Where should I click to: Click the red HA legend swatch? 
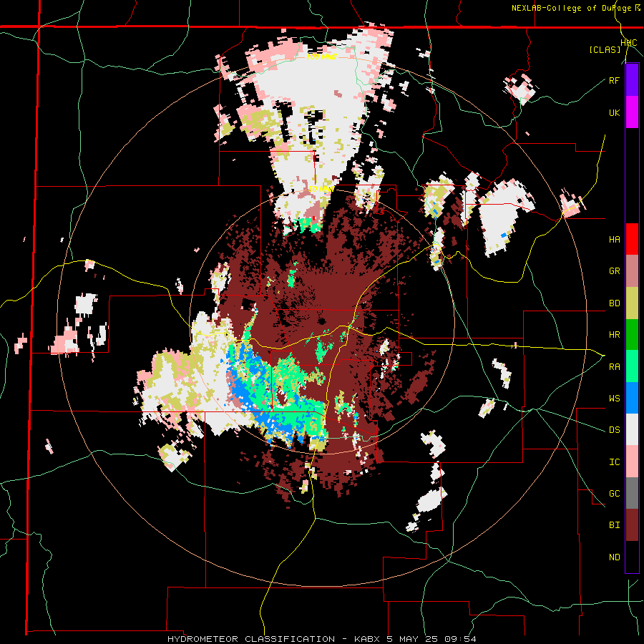(632, 239)
